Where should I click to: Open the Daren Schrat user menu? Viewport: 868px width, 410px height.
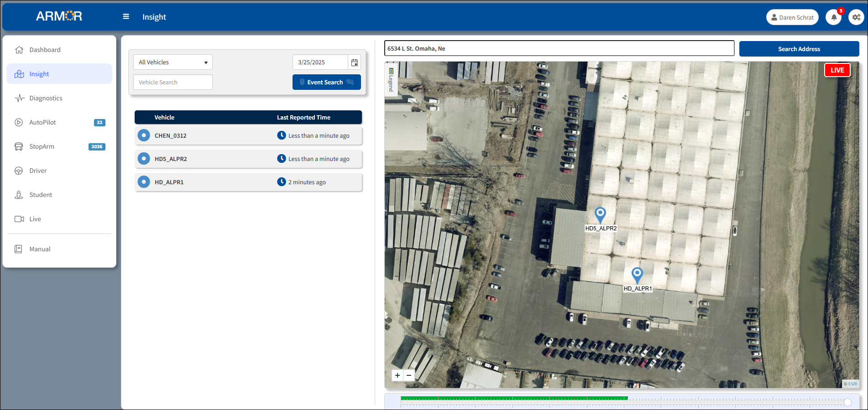792,17
